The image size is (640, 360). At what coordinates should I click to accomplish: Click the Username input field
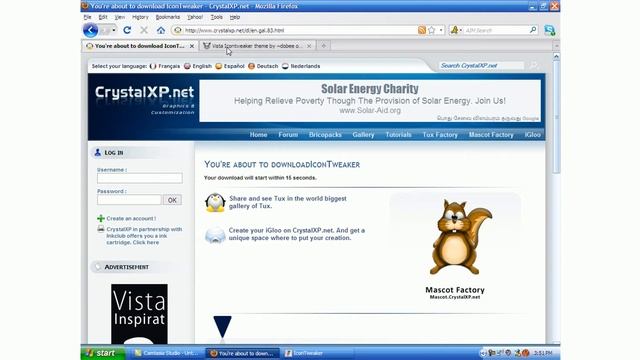click(140, 178)
